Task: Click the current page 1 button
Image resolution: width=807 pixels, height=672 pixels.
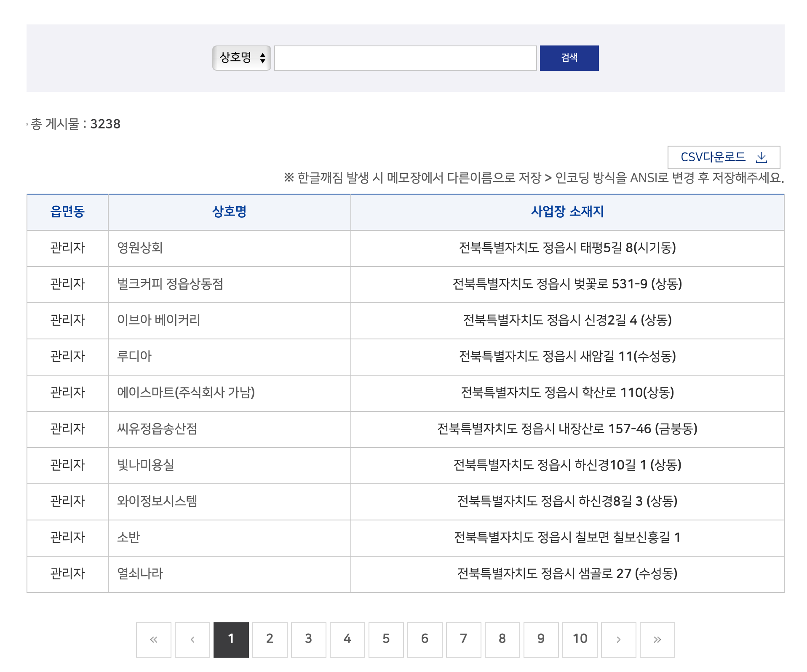Action: coord(231,639)
